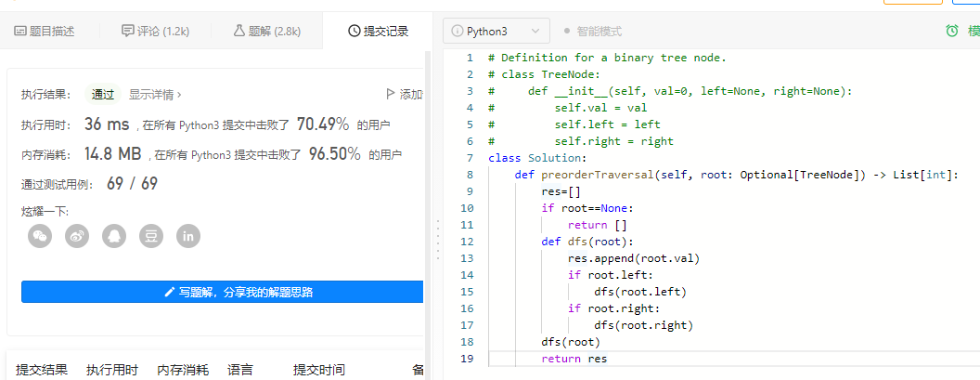Click the info icon beside Python3

click(x=457, y=31)
